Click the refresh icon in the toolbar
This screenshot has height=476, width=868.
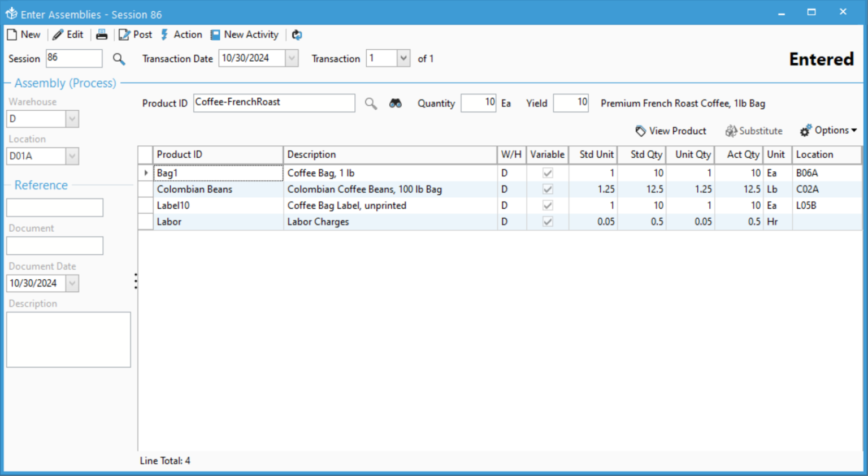(297, 34)
